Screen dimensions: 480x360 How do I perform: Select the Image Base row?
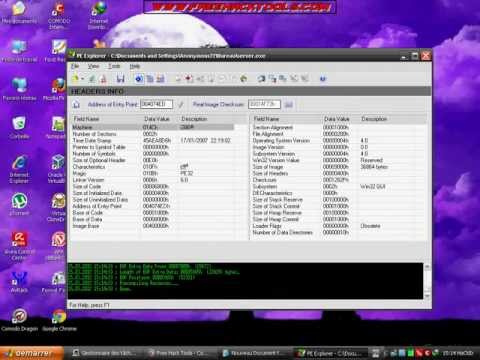point(153,226)
